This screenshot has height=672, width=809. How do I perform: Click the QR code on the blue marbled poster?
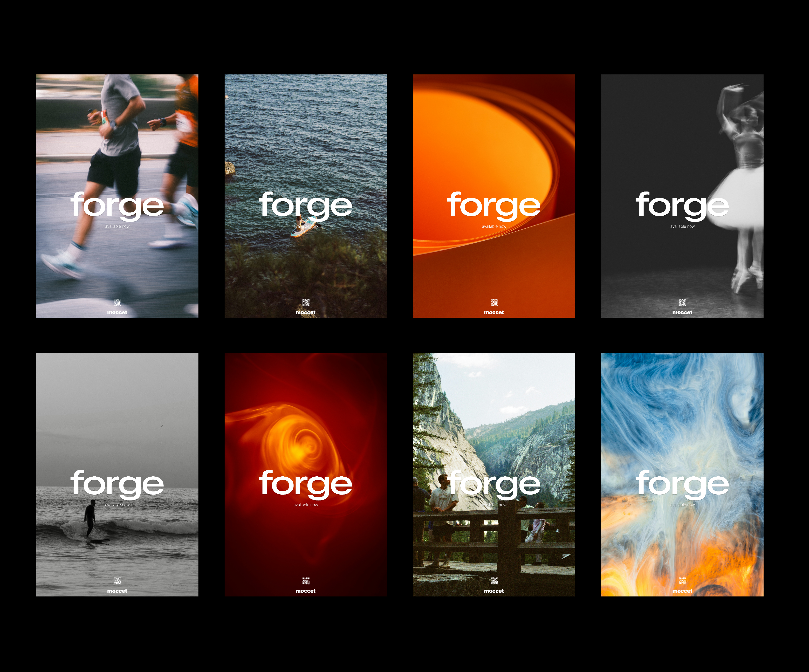coord(683,581)
